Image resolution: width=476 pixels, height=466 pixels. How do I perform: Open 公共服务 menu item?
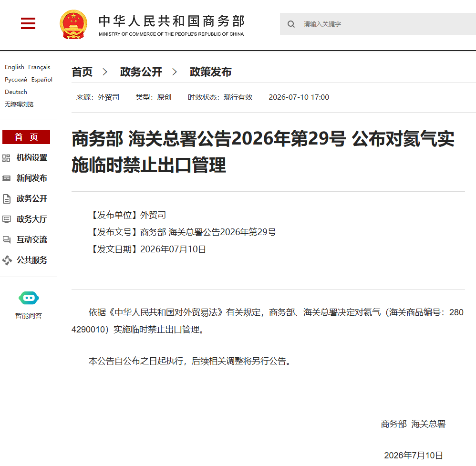pyautogui.click(x=32, y=260)
